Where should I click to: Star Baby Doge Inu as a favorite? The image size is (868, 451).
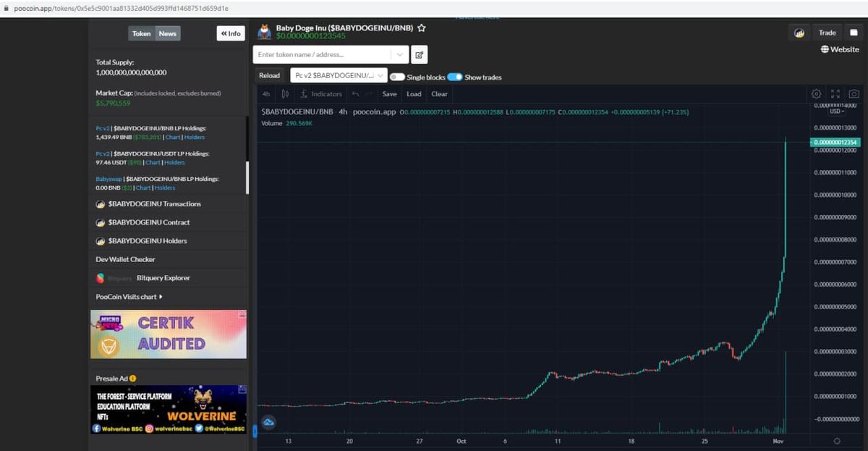[x=421, y=28]
